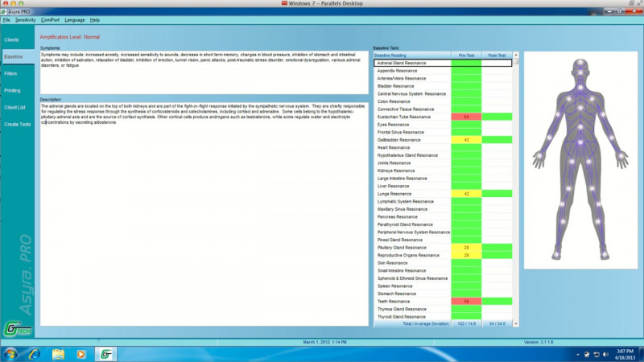Select Eyes Resonance row
The height and width of the screenshot is (362, 644).
[x=443, y=125]
